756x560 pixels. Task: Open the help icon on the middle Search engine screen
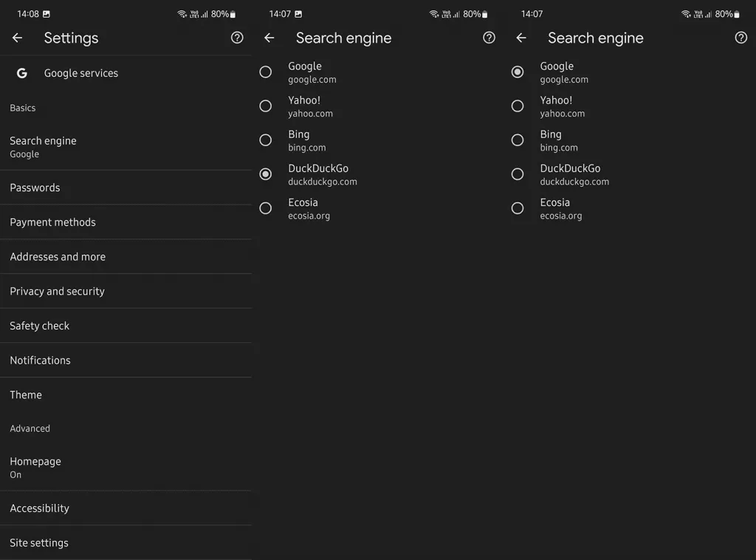click(x=489, y=38)
